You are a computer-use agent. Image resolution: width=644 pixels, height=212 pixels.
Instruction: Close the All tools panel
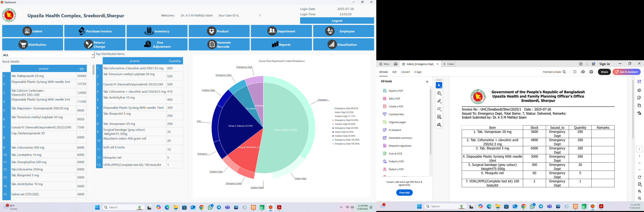click(x=427, y=82)
